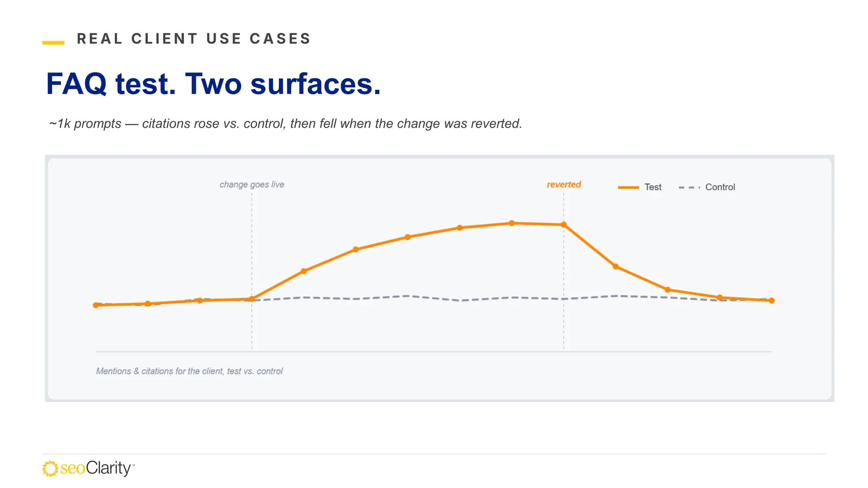Click the orange 'reverted' marker label
Viewport: 868px width, 488px height.
click(564, 185)
